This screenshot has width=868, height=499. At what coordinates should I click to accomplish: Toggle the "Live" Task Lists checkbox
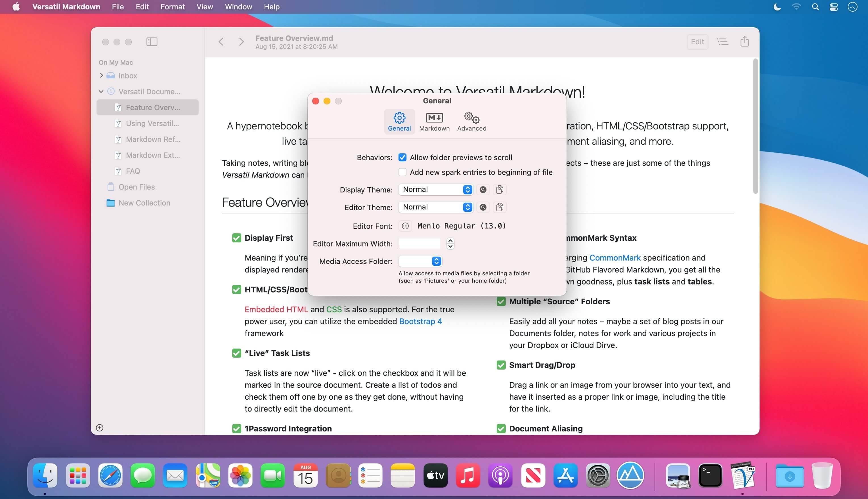tap(236, 353)
